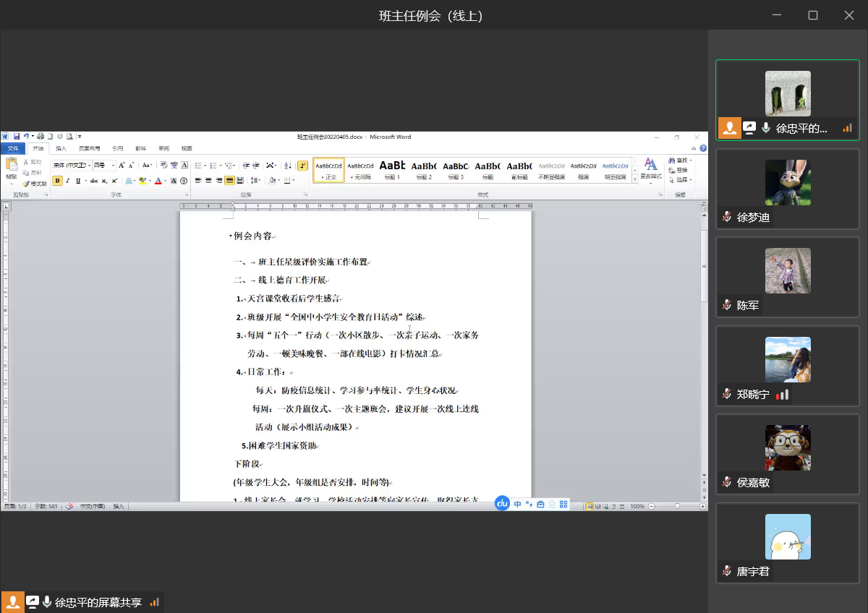The image size is (868, 613).
Task: Toggle Justify alignment in paragraph group
Action: 229,181
